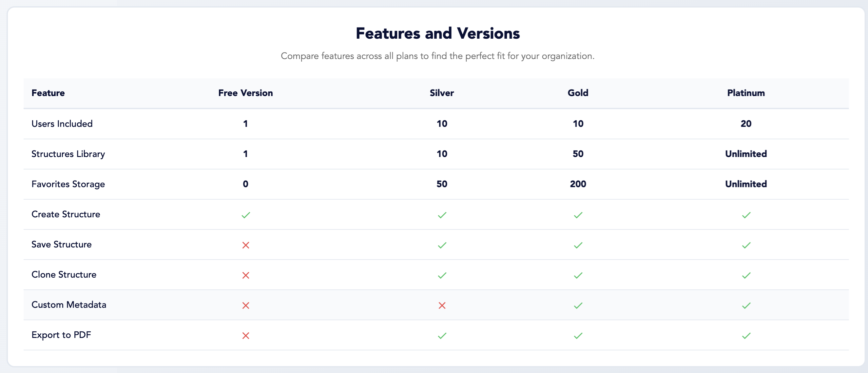Screen dimensions: 868x373
Task: Click the Platinum column header
Action: pyautogui.click(x=746, y=93)
